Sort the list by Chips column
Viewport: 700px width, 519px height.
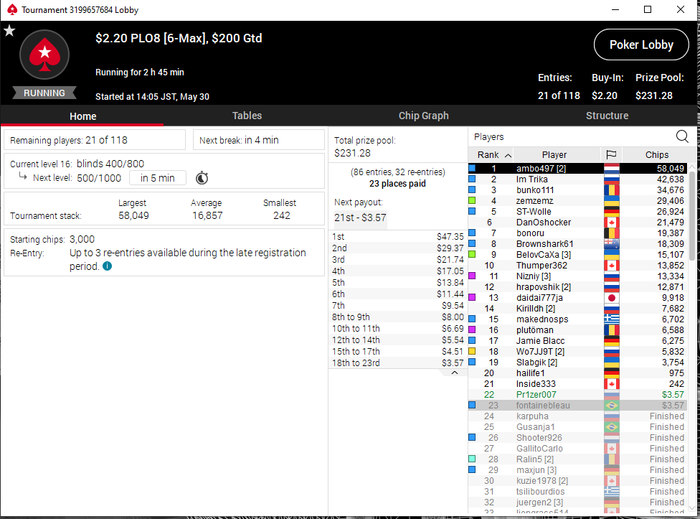[x=657, y=154]
